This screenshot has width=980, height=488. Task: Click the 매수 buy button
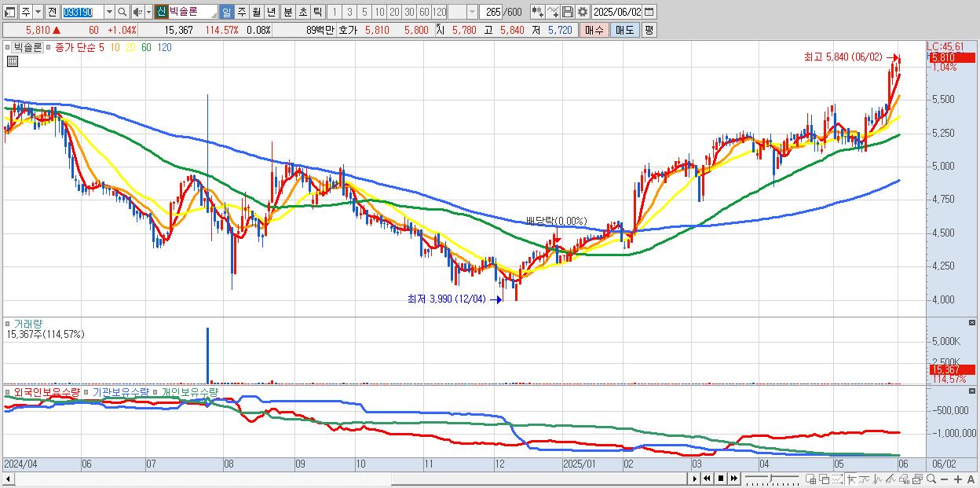(x=594, y=30)
